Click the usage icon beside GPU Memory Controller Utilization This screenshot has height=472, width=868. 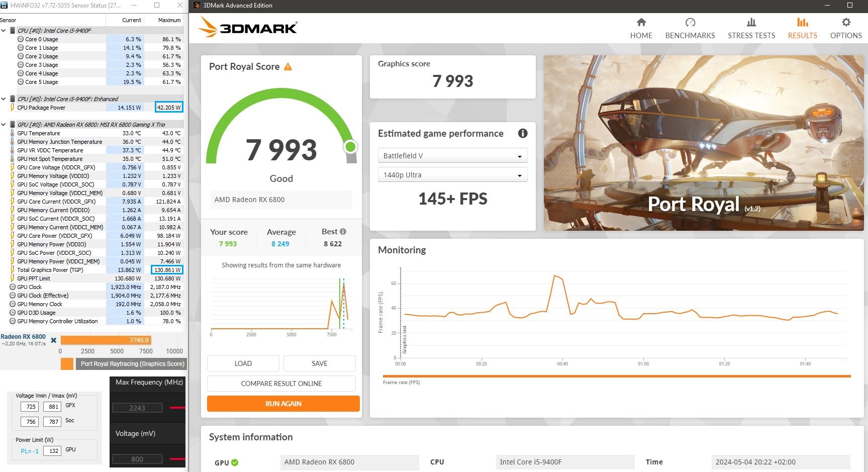click(13, 321)
